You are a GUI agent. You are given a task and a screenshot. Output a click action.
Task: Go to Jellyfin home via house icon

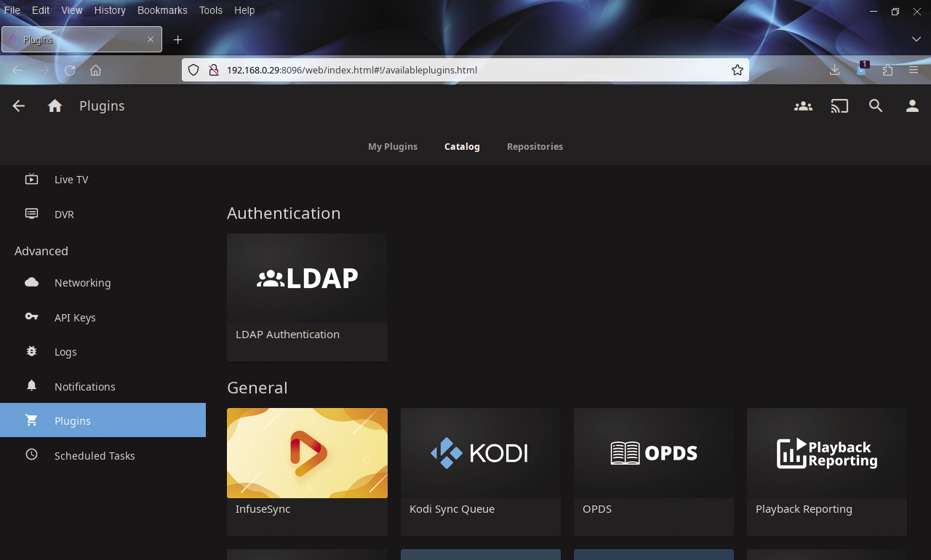pos(55,106)
